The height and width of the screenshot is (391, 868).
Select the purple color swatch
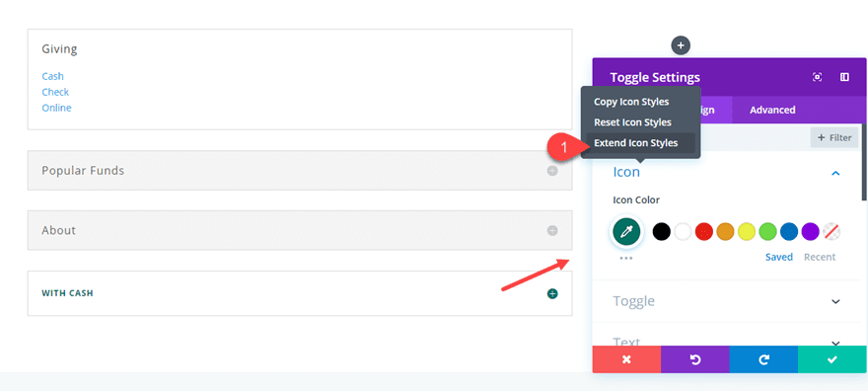(x=811, y=231)
